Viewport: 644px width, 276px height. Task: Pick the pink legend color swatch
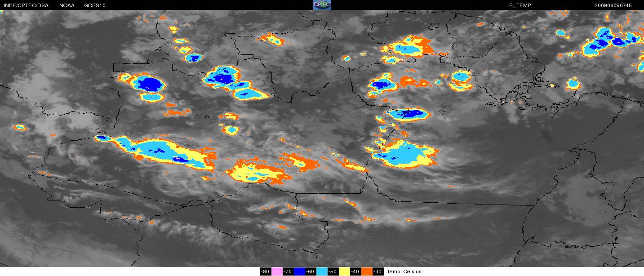tap(277, 272)
